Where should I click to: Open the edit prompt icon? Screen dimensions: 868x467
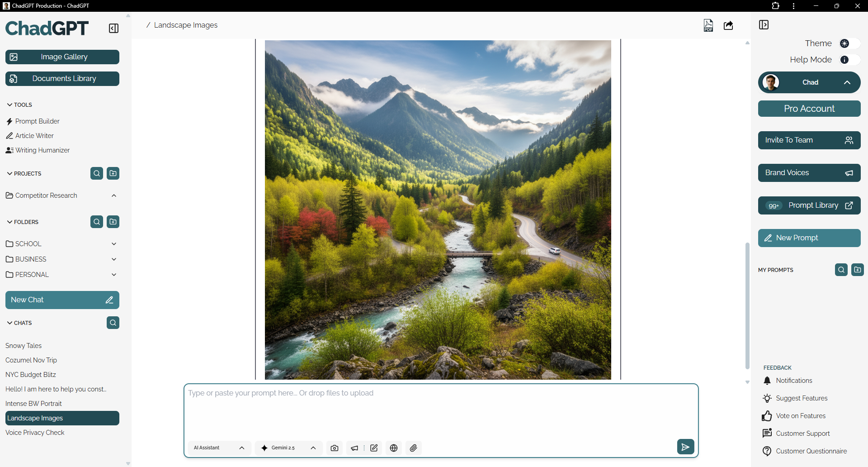[373, 448]
